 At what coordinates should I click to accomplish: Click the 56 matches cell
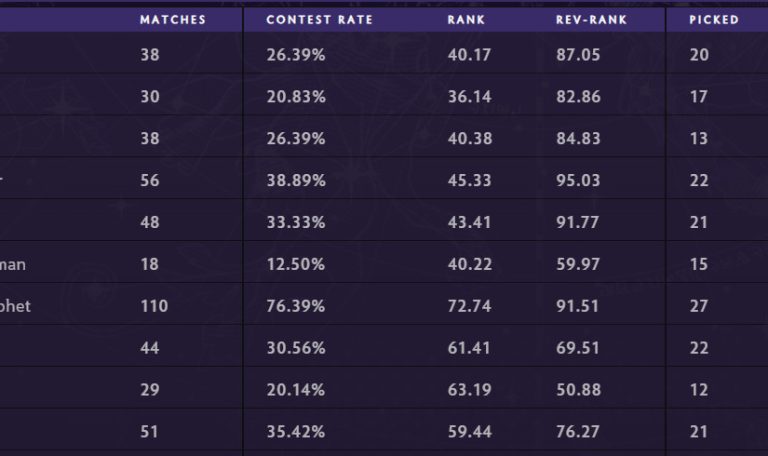pos(150,180)
